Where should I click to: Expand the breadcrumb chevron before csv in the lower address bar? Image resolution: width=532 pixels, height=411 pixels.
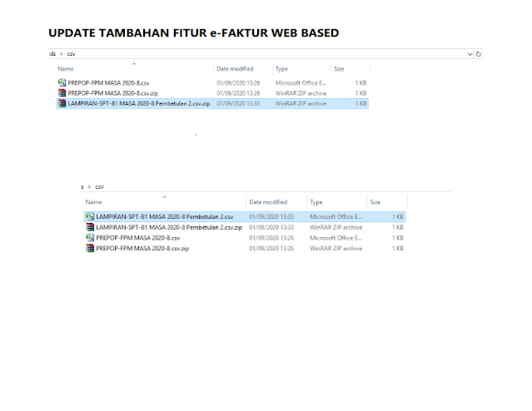89,187
